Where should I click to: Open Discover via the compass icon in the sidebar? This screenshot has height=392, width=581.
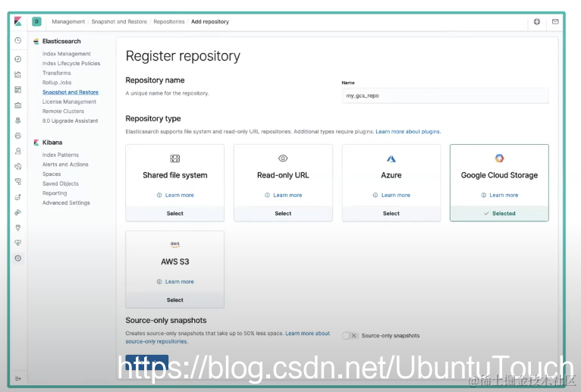[x=17, y=59]
